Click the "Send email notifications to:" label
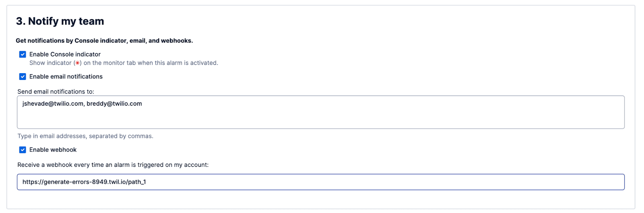The height and width of the screenshot is (213, 644). pos(56,92)
